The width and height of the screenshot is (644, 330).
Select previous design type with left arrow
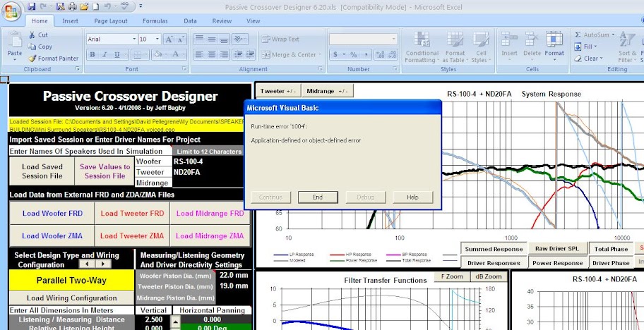[87, 264]
